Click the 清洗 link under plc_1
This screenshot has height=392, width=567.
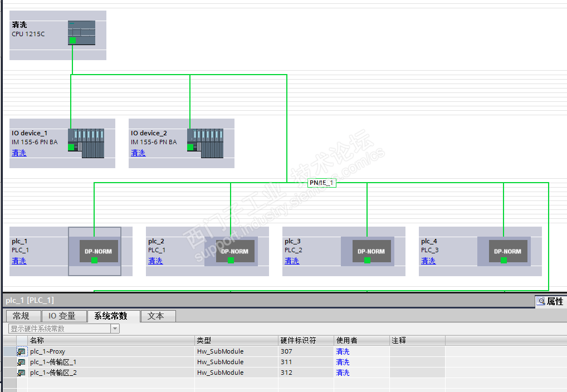[x=19, y=261]
